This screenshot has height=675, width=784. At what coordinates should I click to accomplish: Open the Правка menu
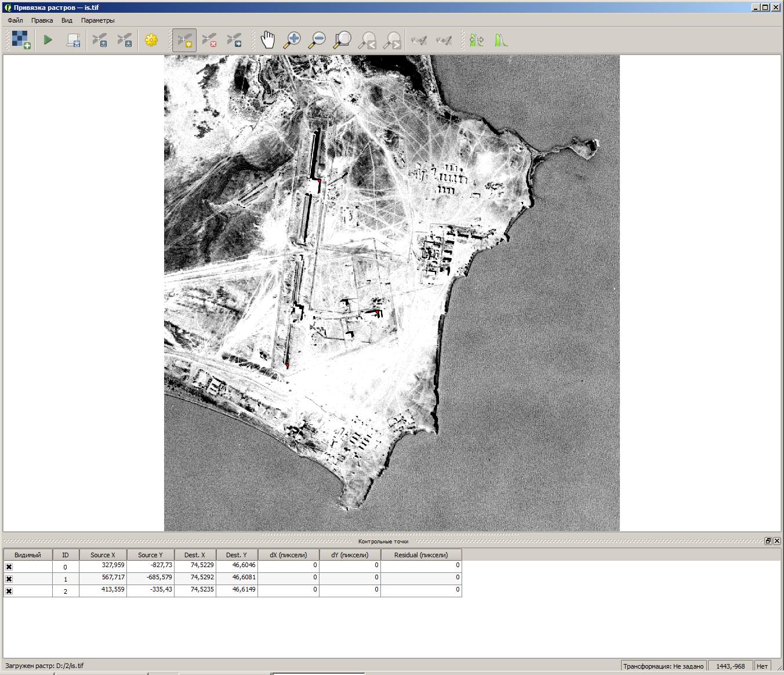(x=42, y=20)
